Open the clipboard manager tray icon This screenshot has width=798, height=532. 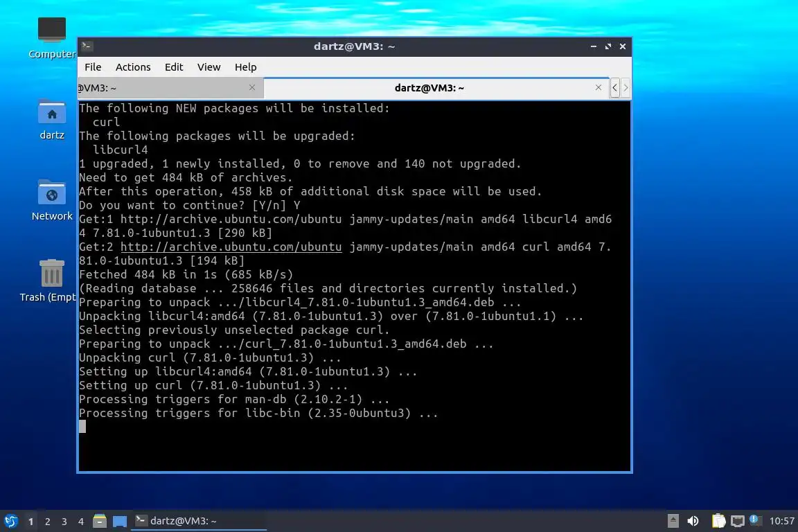point(718,521)
